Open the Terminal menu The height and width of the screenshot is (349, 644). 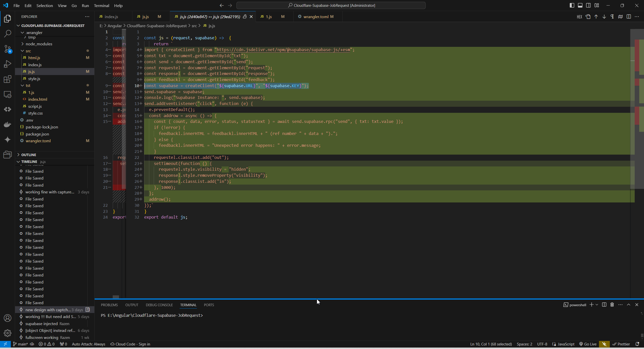tap(101, 6)
